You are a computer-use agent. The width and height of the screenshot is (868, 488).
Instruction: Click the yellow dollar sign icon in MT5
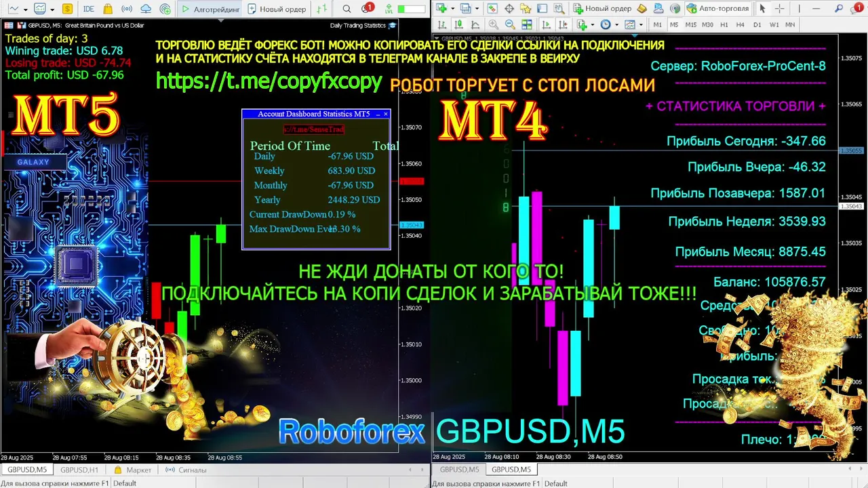pos(67,9)
